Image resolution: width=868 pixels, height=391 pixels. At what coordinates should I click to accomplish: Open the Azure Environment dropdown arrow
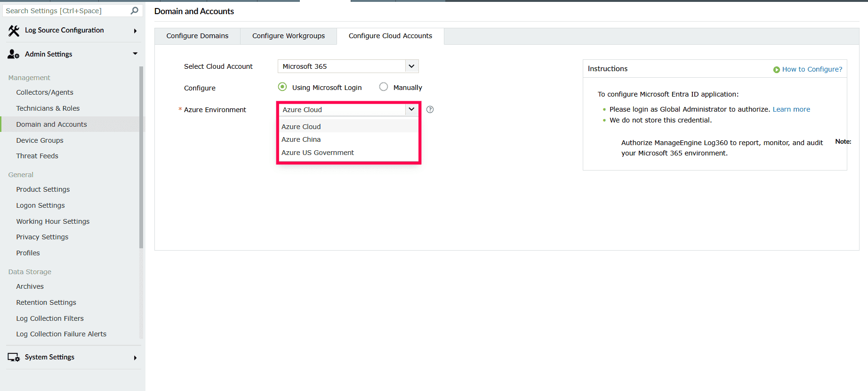click(411, 109)
